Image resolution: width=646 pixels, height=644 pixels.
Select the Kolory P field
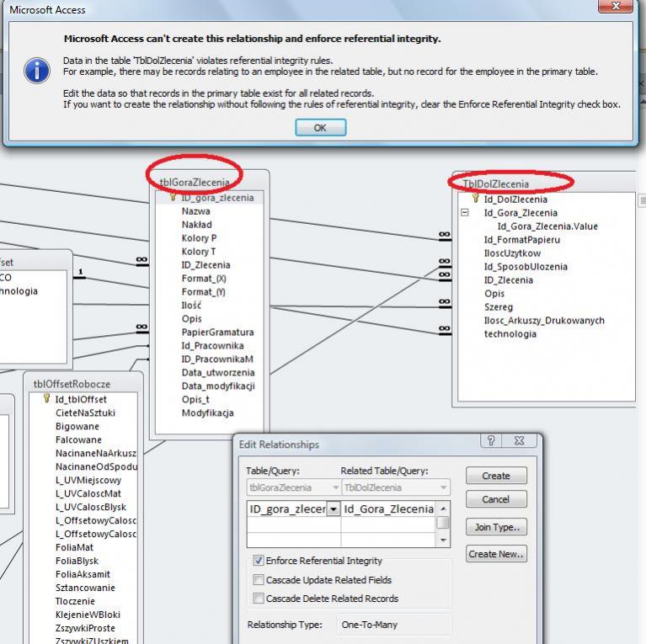coord(199,238)
